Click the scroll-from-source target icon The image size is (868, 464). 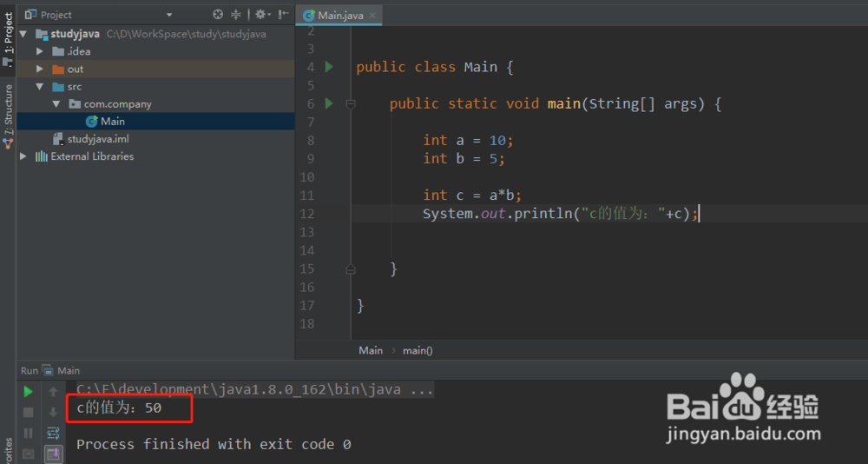pyautogui.click(x=218, y=15)
